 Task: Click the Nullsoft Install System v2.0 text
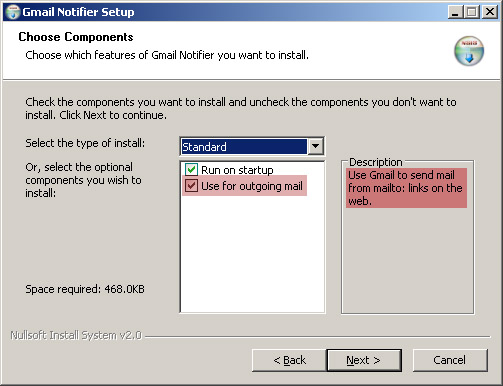[x=76, y=335]
